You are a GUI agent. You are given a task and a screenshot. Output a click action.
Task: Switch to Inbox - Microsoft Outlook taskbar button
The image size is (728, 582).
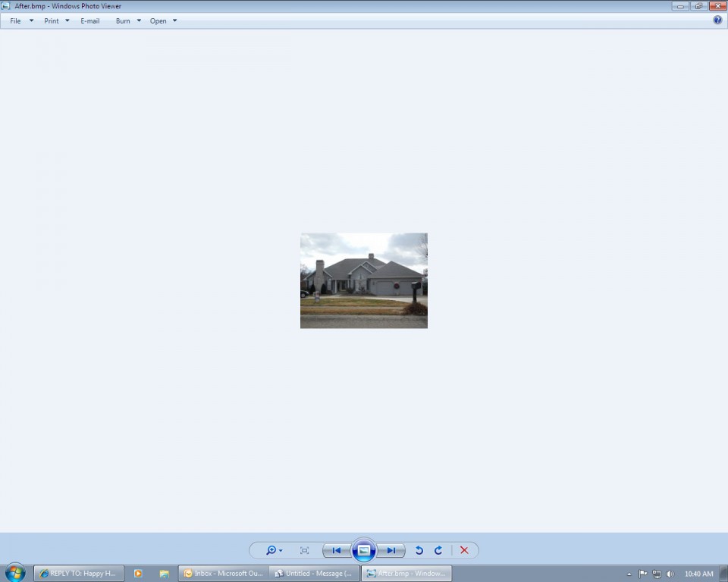(x=223, y=574)
